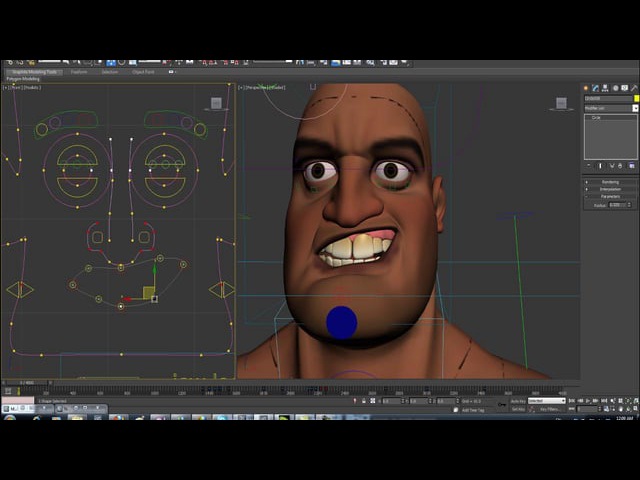
Task: Click the X coordinate field
Action: (x=391, y=401)
